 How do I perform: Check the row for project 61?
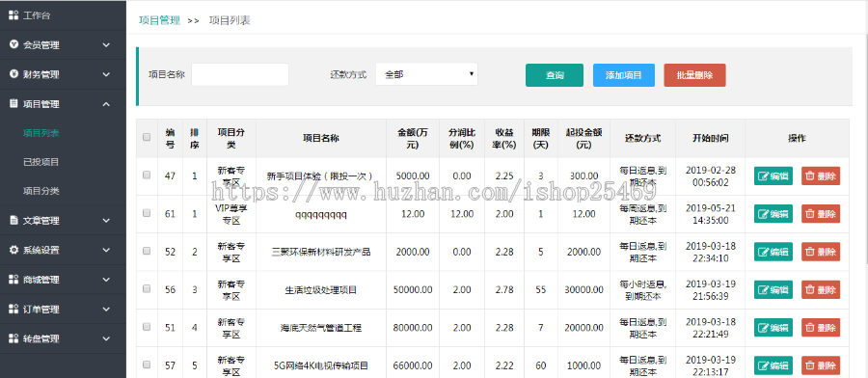147,212
